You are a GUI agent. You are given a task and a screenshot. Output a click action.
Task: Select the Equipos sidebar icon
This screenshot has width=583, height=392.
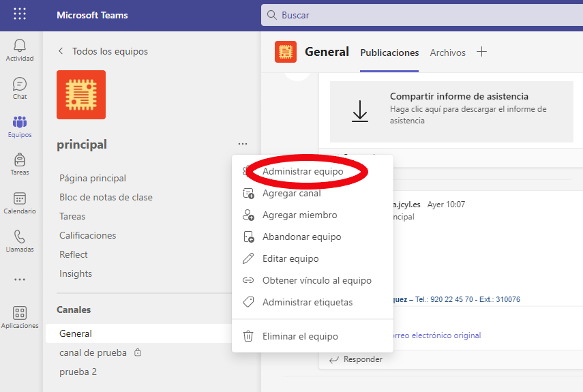(20, 122)
